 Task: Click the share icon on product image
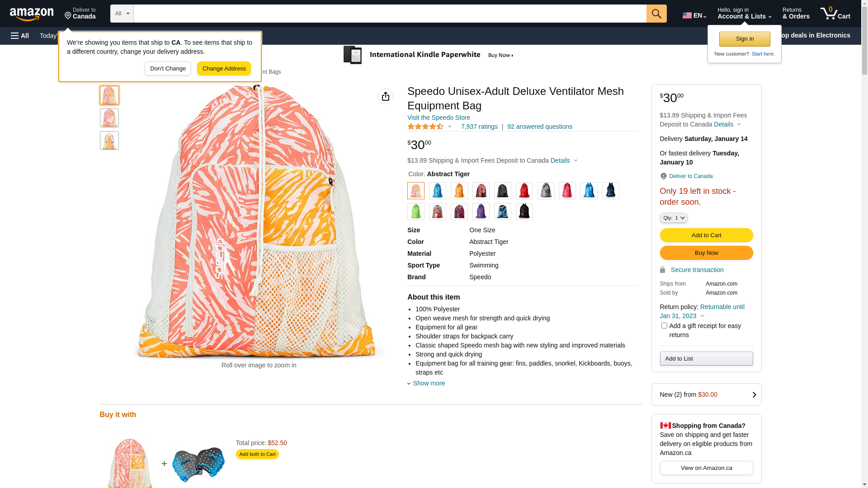point(385,96)
